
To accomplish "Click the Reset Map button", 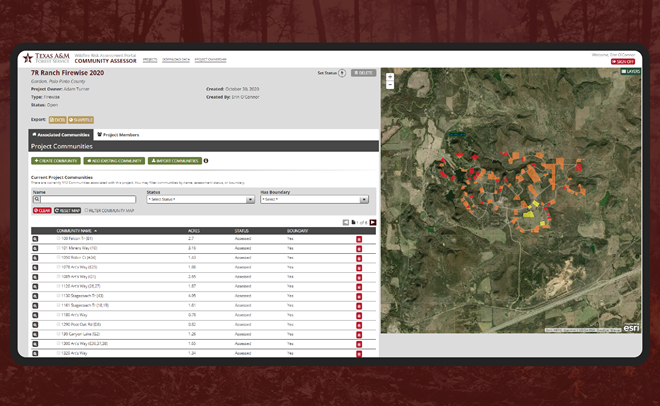I will tap(67, 210).
